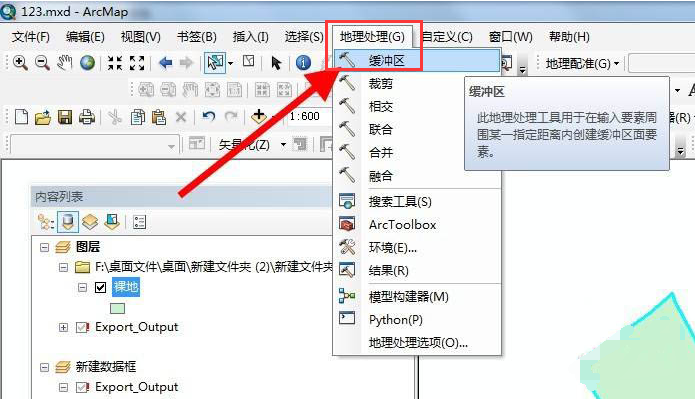Open the Python(P) window
The height and width of the screenshot is (399, 695).
coord(417,320)
